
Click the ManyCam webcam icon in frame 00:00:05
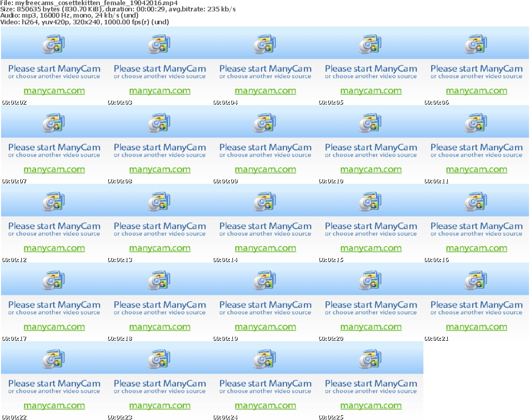[x=370, y=44]
